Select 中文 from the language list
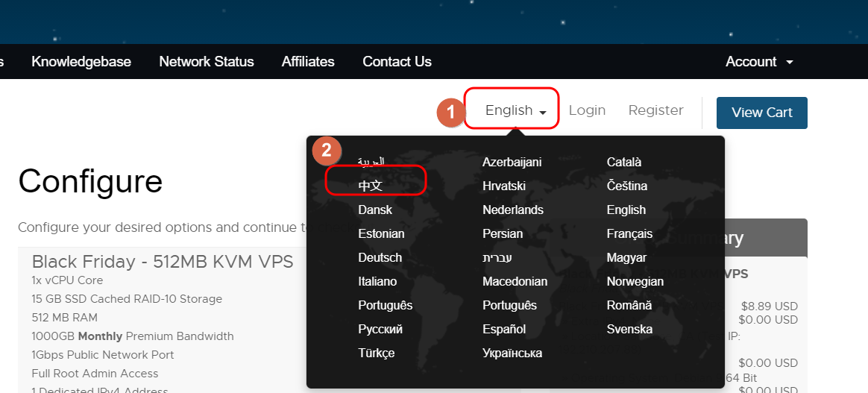Screen dimensions: 868x393 click(371, 186)
